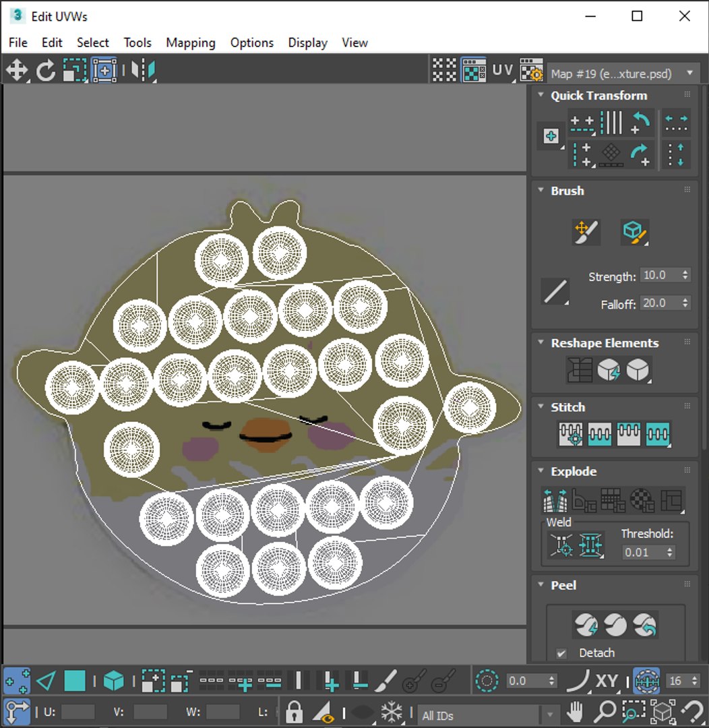Image resolution: width=709 pixels, height=728 pixels.
Task: Collapse the Explode rollout
Action: 541,471
